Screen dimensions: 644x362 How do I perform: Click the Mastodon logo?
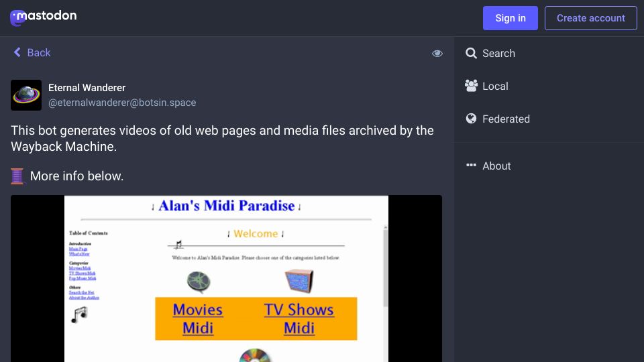point(43,17)
